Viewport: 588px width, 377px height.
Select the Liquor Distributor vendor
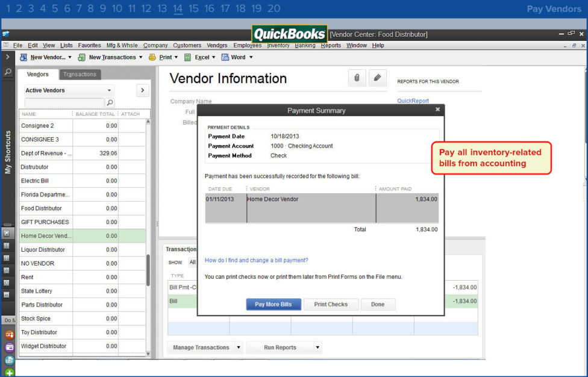point(82,249)
